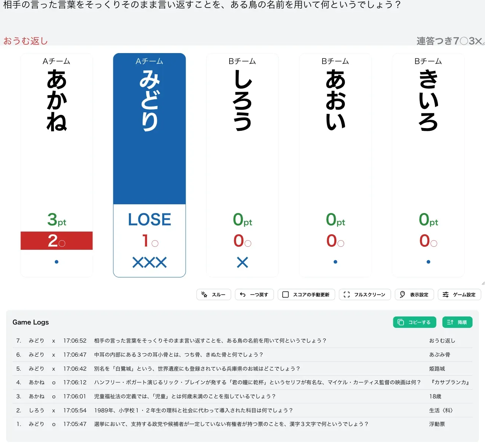This screenshot has width=485, height=448.
Task: Click timestamp 17:05:47 in logs
Action: 75,424
